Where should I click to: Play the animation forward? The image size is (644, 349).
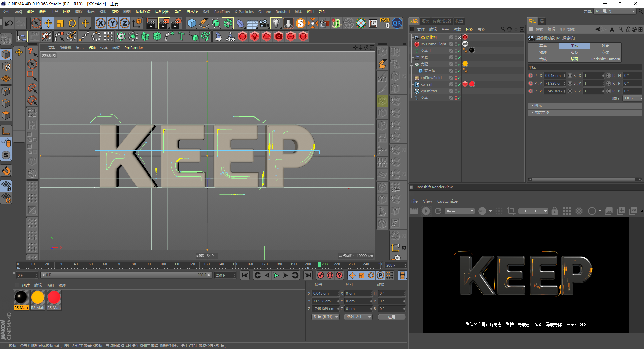[276, 276]
